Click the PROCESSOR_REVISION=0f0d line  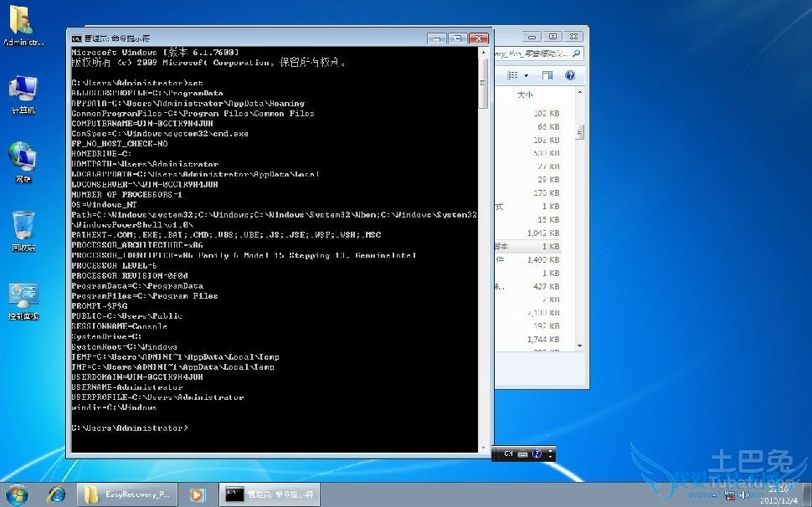[x=130, y=276]
